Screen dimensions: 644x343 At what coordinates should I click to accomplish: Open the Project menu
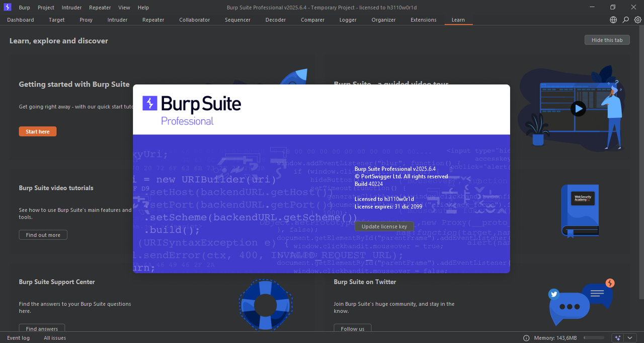point(46,8)
